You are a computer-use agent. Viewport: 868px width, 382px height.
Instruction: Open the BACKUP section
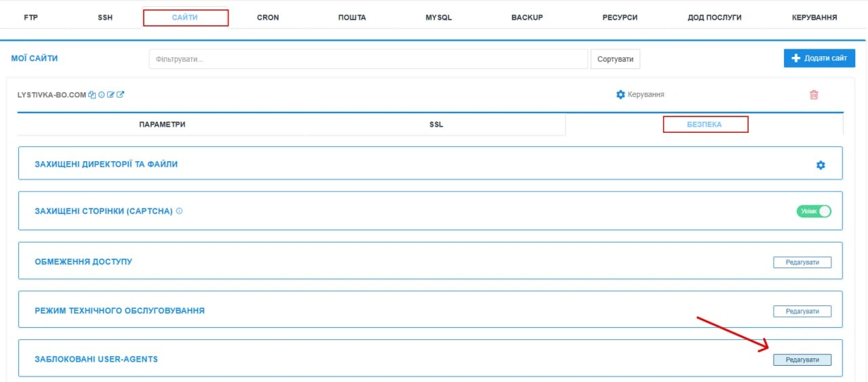527,18
